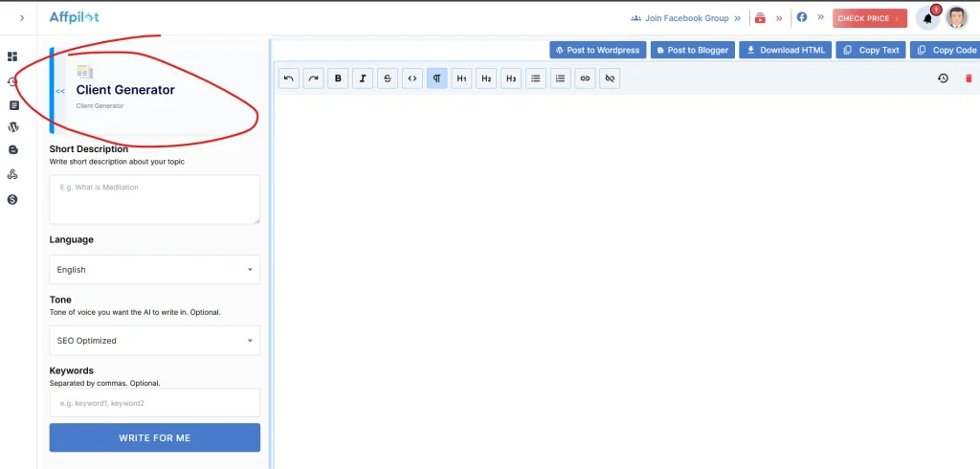Viewport: 980px width, 469px height.
Task: Click the red chevrons after YouTube icon
Action: point(779,18)
